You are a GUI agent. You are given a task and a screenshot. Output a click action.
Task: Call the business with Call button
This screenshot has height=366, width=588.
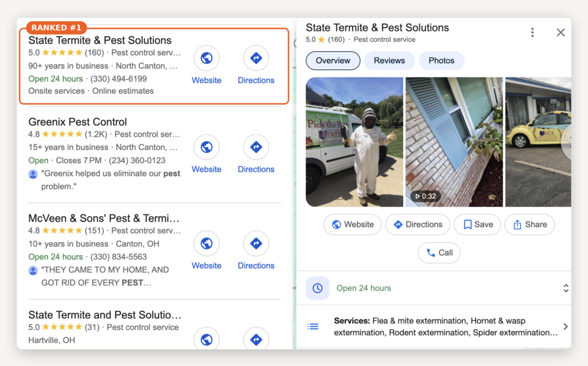[439, 253]
